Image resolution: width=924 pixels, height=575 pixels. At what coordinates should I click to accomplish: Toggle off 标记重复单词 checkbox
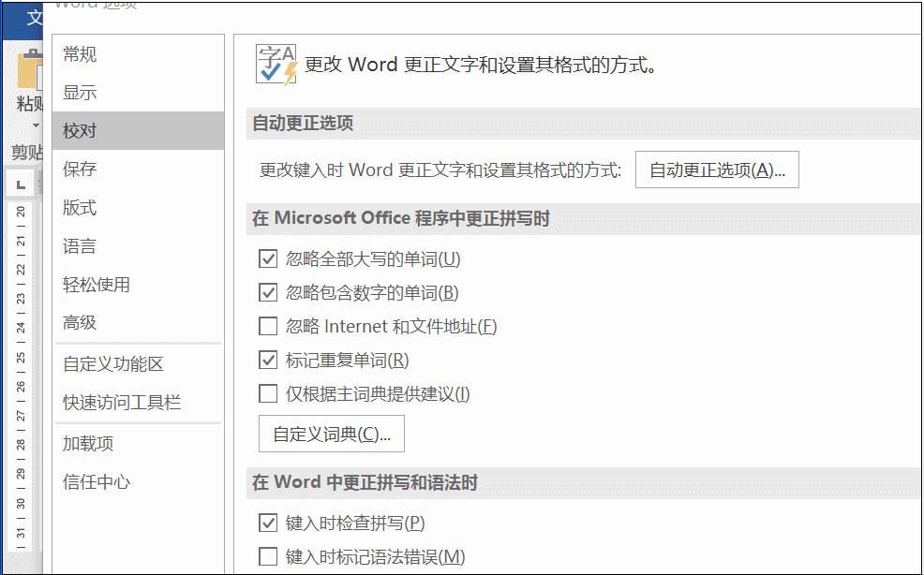(x=267, y=360)
